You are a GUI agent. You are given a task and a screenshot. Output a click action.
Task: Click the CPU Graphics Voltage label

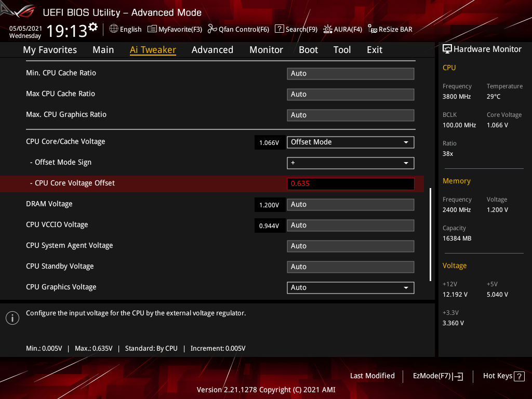(x=61, y=287)
